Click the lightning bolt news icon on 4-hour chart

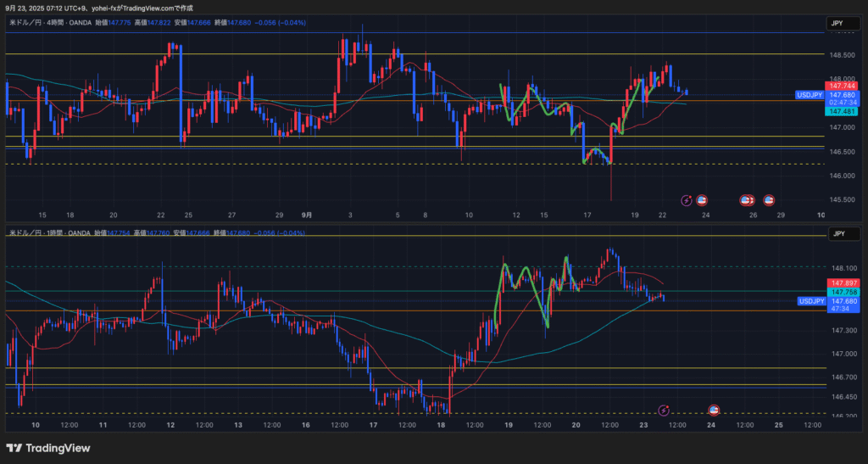[687, 200]
